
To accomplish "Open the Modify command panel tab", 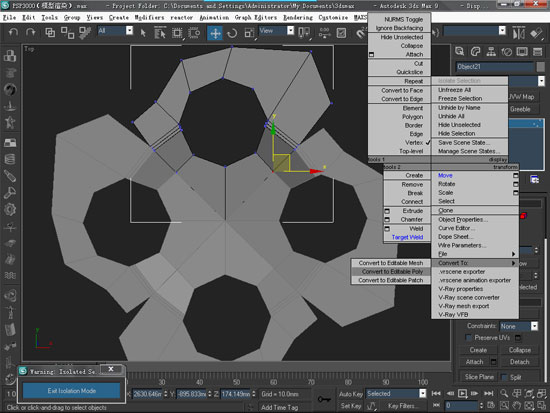I will 475,52.
